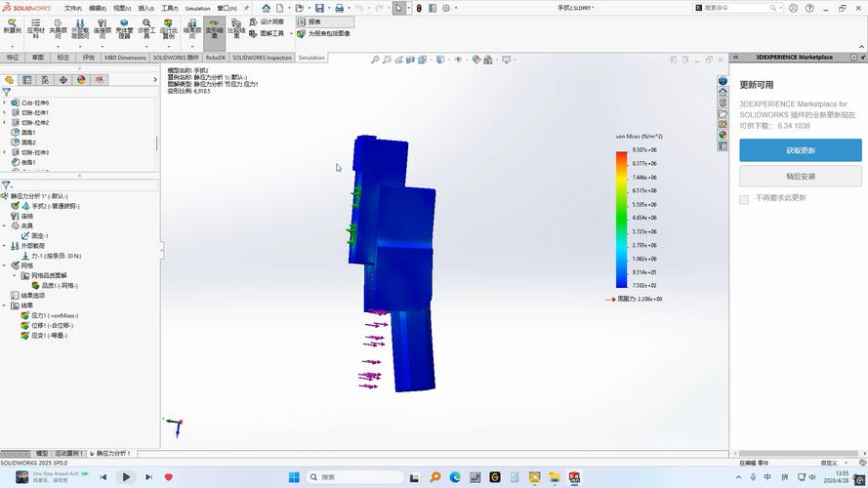868x488 pixels.
Task: Expand the 凸台-拉伸6 feature node
Action: [x=5, y=102]
